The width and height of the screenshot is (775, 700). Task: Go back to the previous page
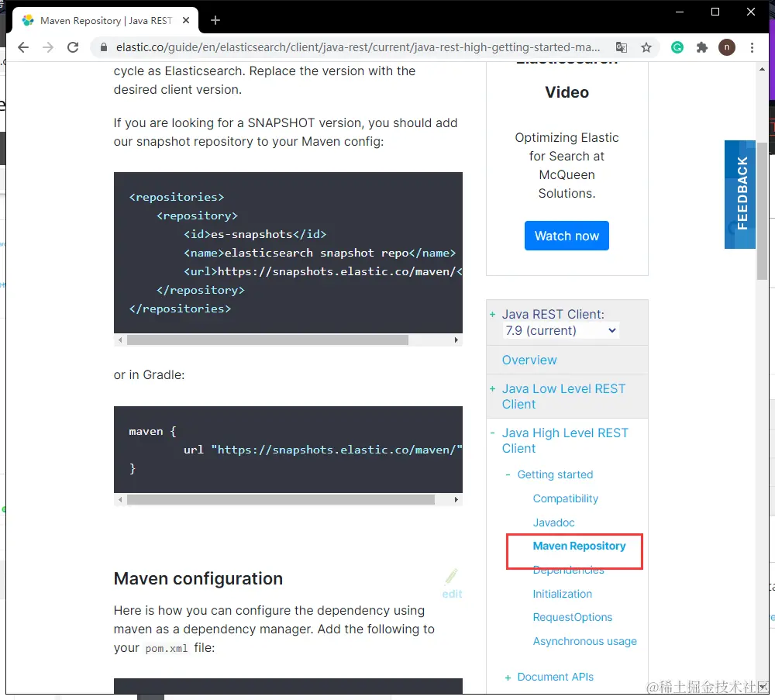tap(23, 47)
